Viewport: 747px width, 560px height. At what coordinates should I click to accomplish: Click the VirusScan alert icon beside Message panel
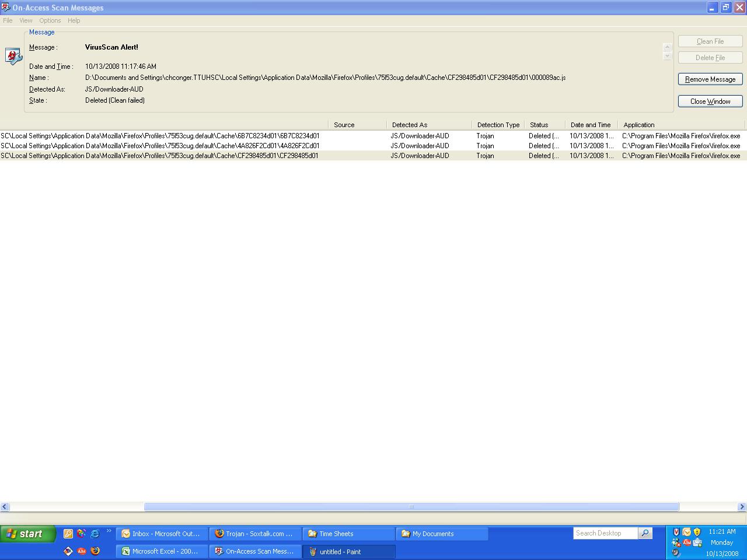pos(13,56)
